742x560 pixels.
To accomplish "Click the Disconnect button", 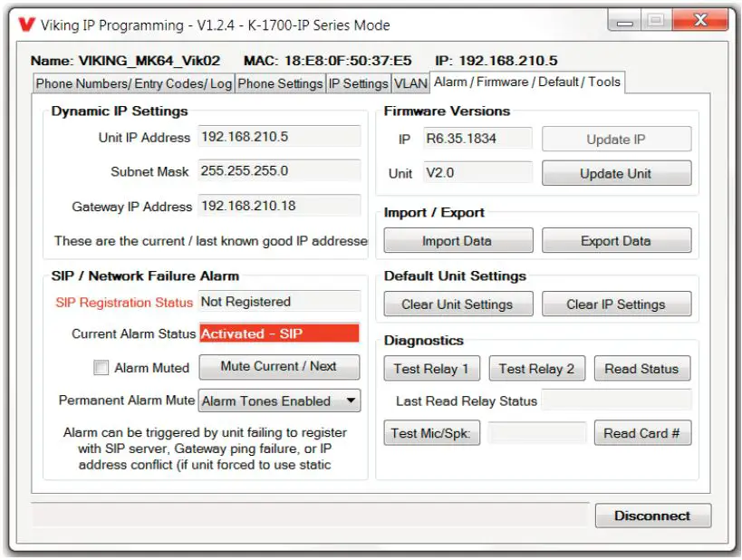I will pos(653,515).
